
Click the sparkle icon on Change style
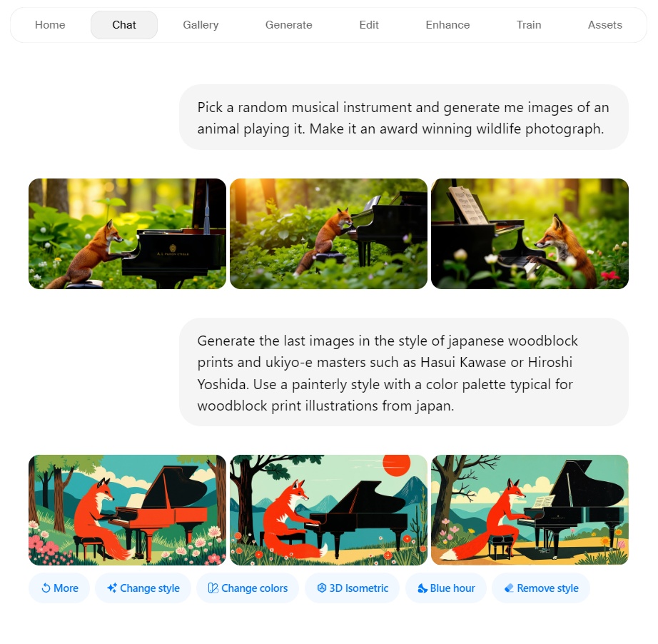pyautogui.click(x=111, y=588)
